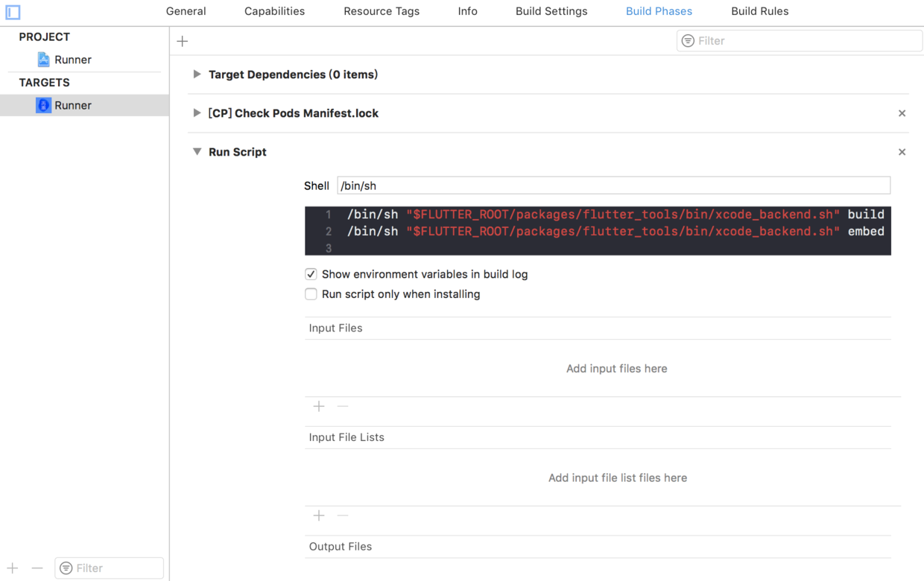Click the [CP] Check Pods Manifest.lock title

pyautogui.click(x=293, y=113)
